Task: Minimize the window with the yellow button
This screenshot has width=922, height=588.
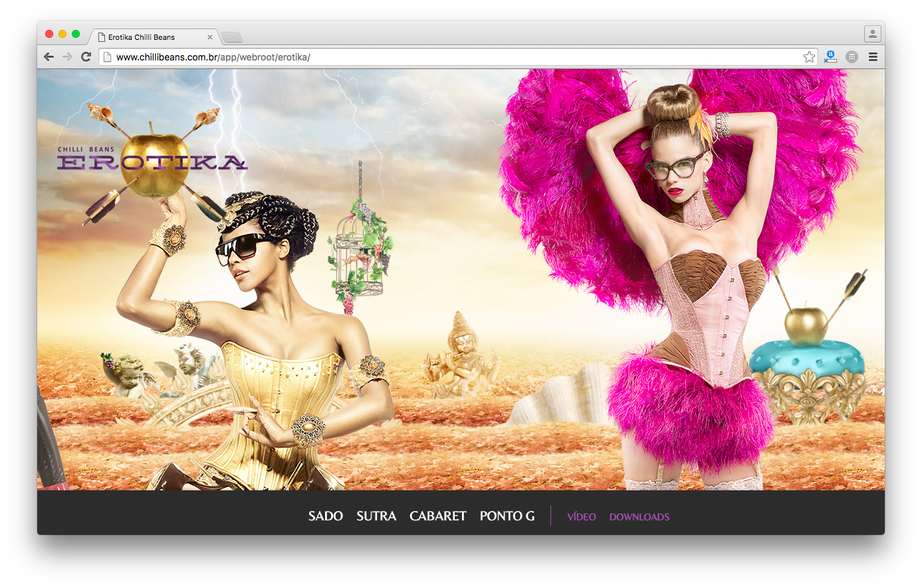Action: pos(62,34)
